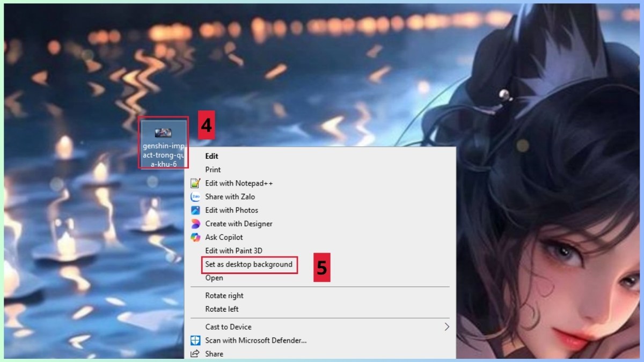Click the Notepad++ icon in the context menu
Screen dimensions: 644x362
(x=195, y=183)
